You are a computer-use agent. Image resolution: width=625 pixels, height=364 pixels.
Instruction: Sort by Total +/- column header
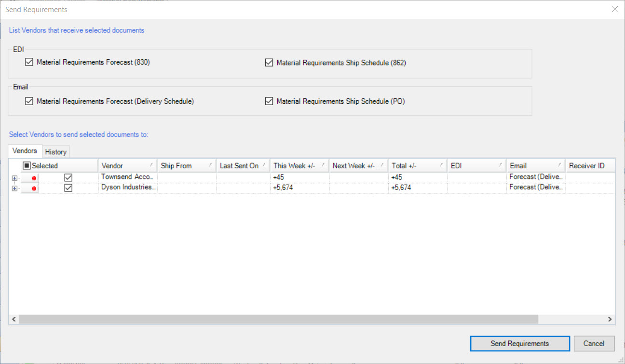click(418, 166)
